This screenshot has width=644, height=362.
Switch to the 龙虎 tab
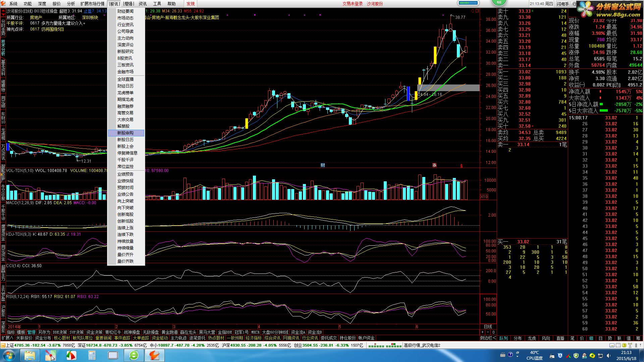click(532, 338)
